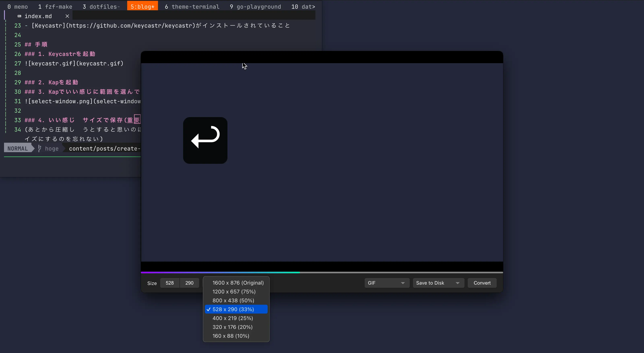Click the checkmark beside 528 x 290
Viewport: 644px width, 353px height.
point(209,309)
